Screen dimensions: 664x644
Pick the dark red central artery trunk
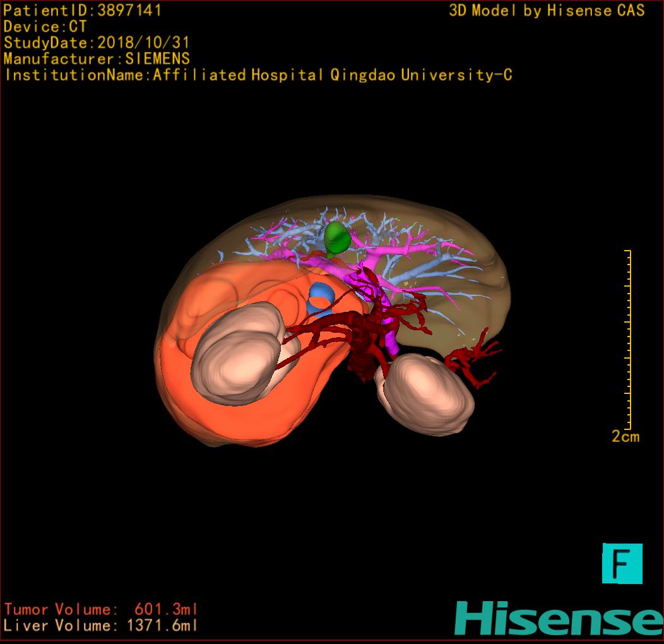365,354
